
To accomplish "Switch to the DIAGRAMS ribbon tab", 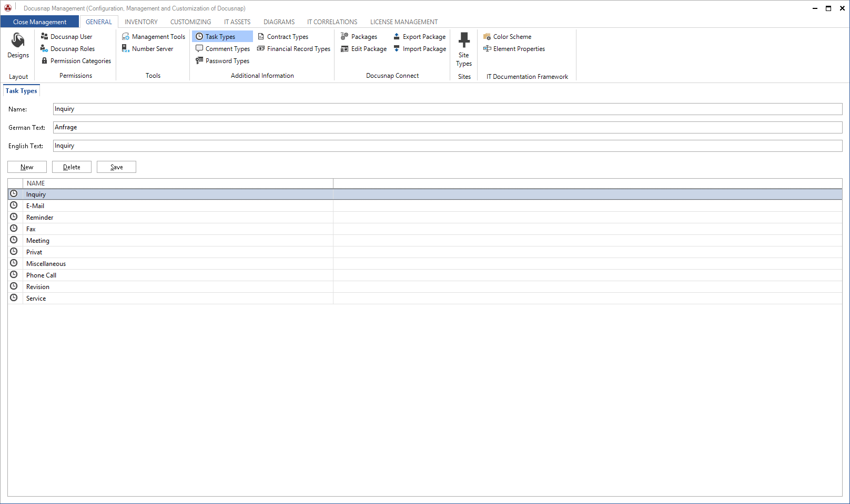I will click(279, 22).
